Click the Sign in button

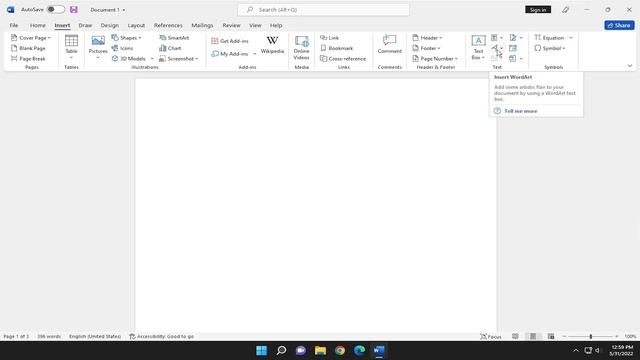tap(538, 9)
